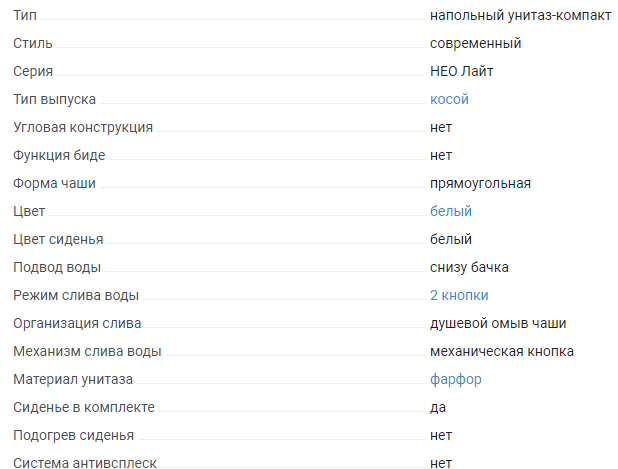
Task: Click the 'фарфор' material link
Action: pyautogui.click(x=456, y=379)
